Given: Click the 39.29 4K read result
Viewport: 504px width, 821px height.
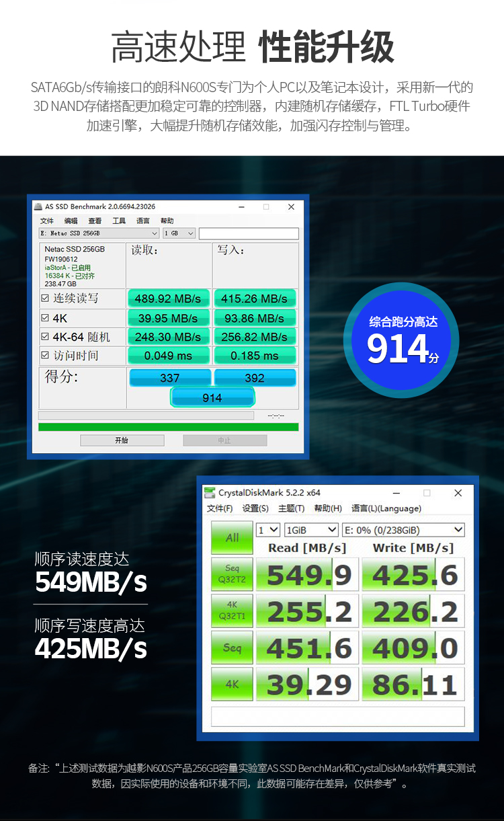Looking at the screenshot, I should [308, 685].
